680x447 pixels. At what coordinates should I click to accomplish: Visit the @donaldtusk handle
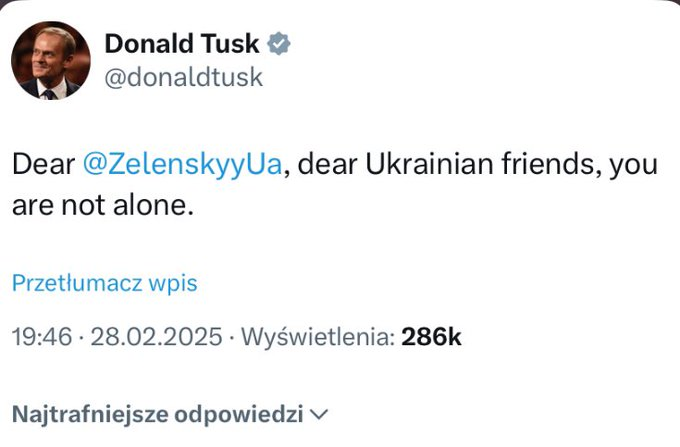[x=183, y=77]
